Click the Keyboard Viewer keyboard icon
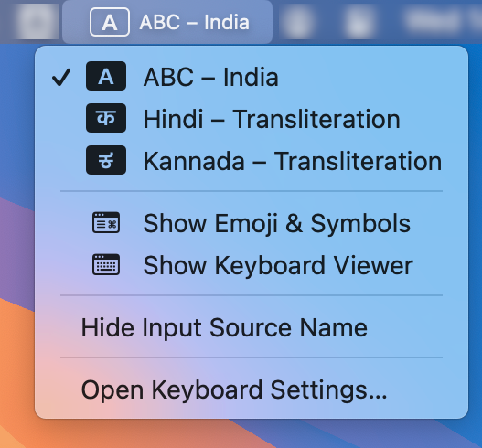Screen dimensions: 482x448 tap(106, 264)
